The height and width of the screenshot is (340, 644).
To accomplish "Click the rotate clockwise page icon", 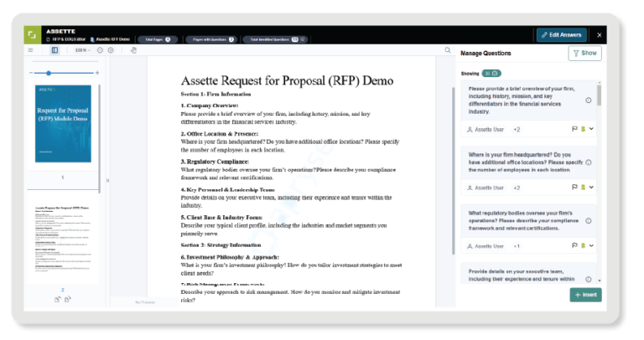I will 68,300.
